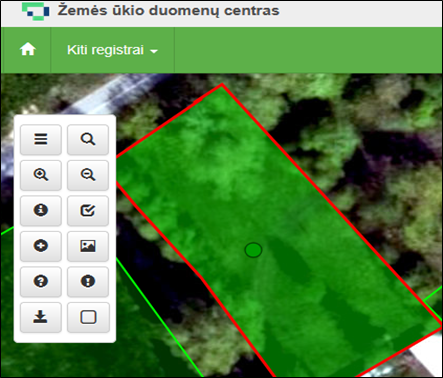This screenshot has width=443, height=378.
Task: Activate the info circle tool
Action: 41,210
